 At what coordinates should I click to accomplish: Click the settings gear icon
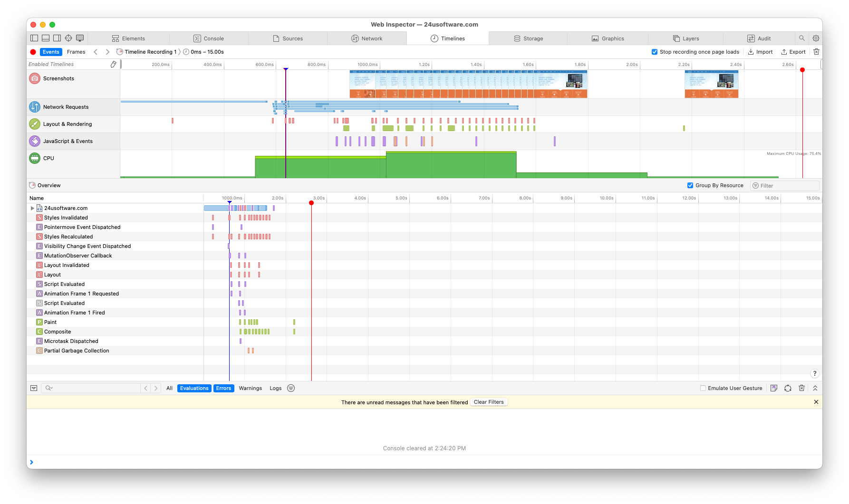[x=816, y=38]
